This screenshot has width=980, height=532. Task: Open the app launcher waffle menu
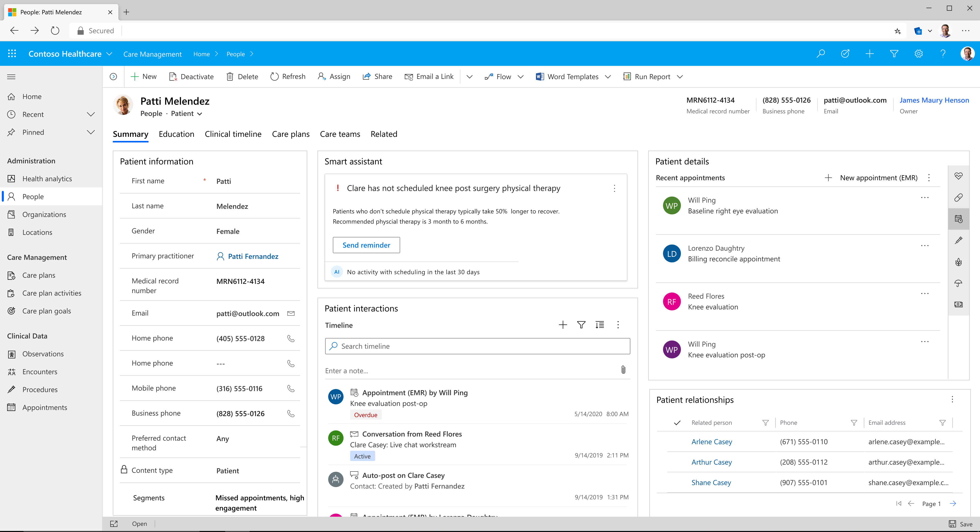pos(12,54)
